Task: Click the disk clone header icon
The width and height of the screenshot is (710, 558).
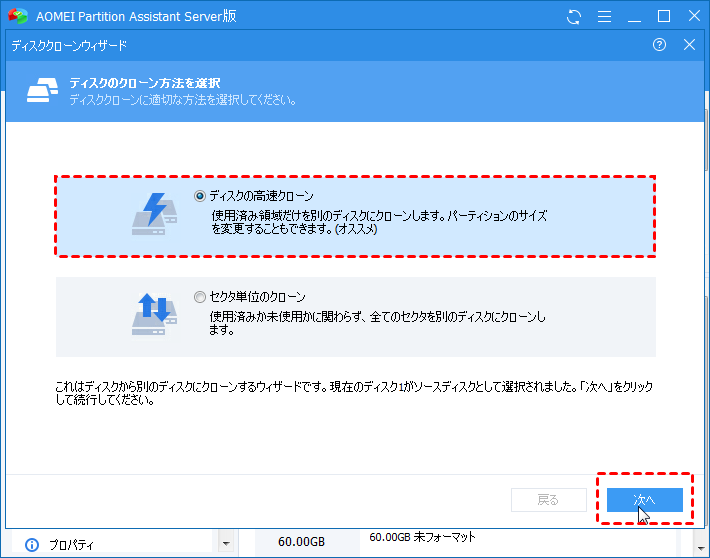Action: pyautogui.click(x=42, y=90)
